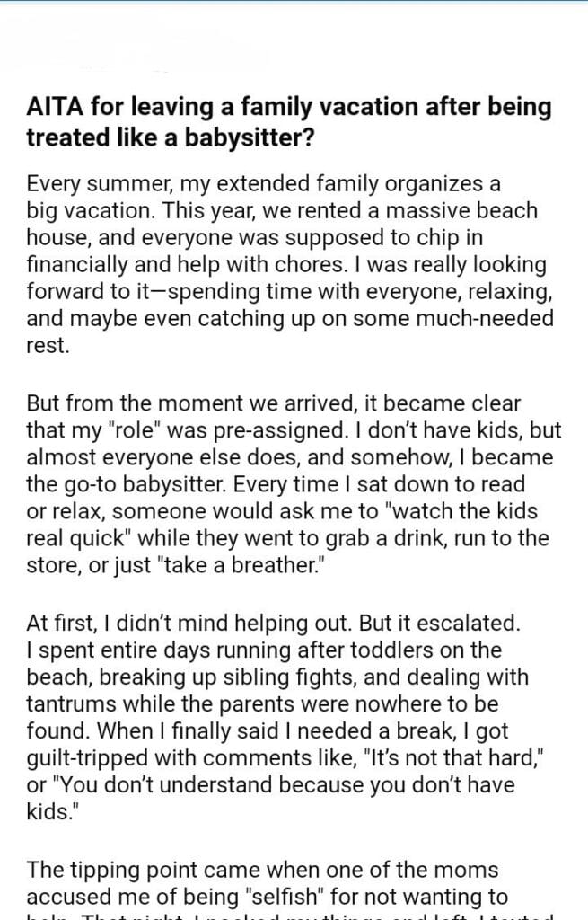This screenshot has width=588, height=920.
Task: Click the word "much-needed"
Action: 502,318
